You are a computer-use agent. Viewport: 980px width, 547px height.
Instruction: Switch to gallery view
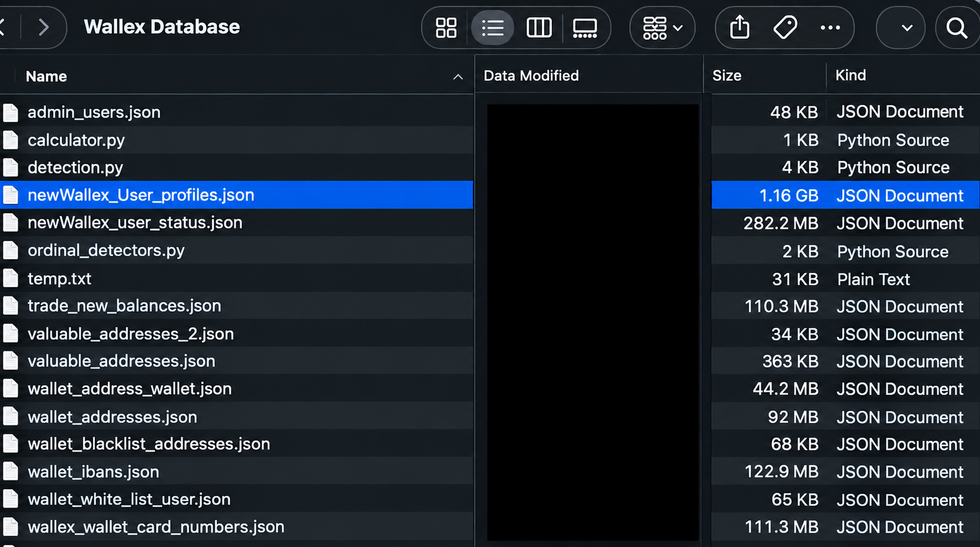585,27
